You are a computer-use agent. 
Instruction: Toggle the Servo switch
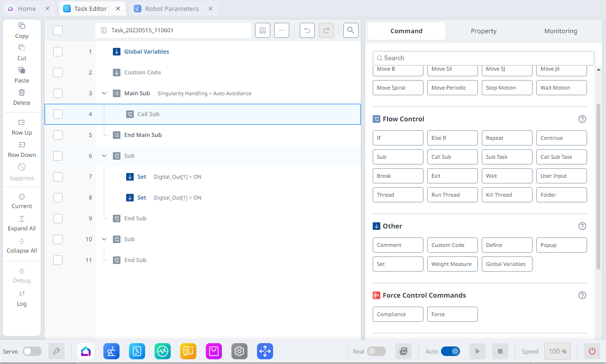[32, 351]
